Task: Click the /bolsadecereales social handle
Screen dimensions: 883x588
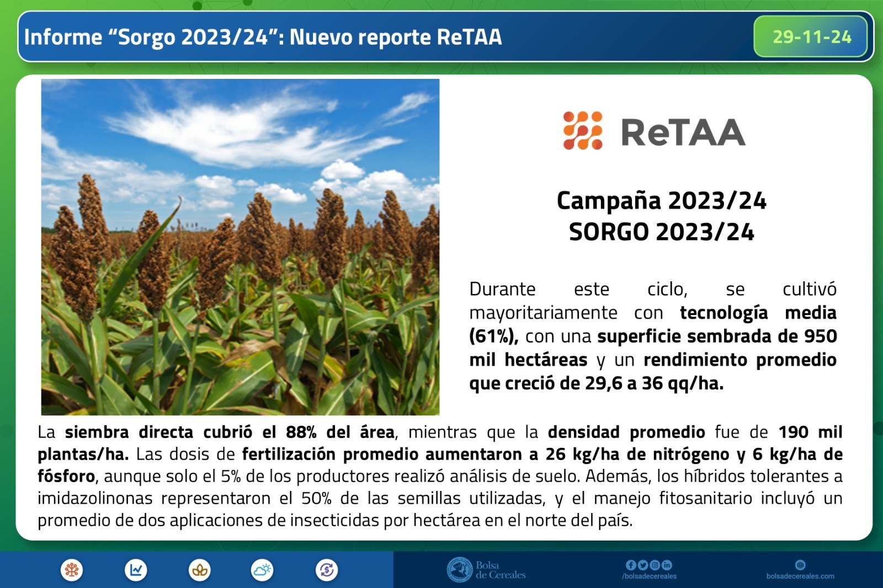Action: 649,576
